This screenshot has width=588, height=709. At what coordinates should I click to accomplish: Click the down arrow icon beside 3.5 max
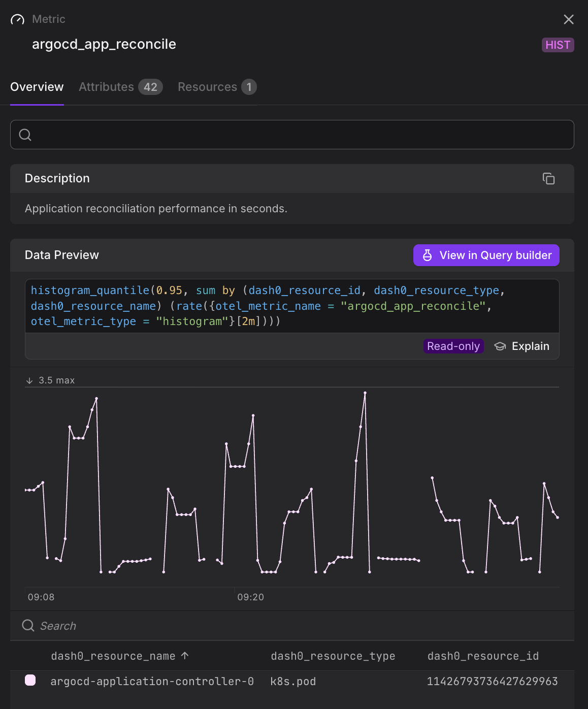click(x=29, y=380)
